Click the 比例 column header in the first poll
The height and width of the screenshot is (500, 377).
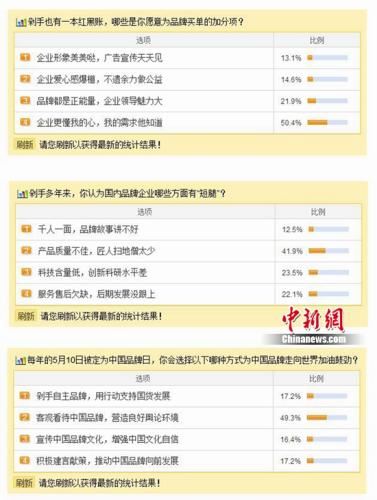pos(317,40)
